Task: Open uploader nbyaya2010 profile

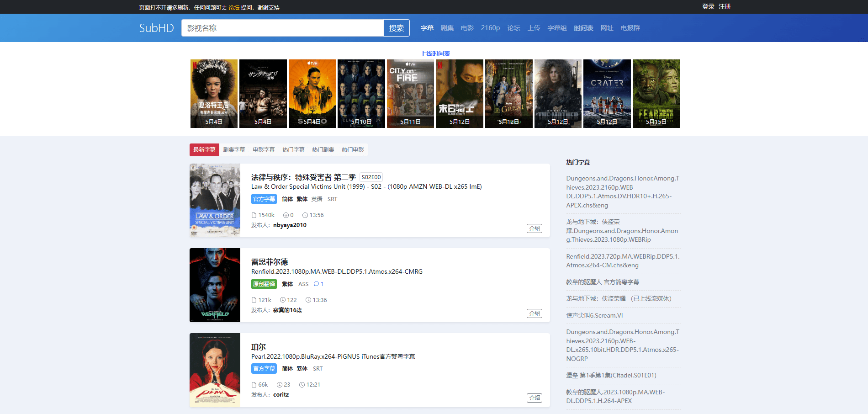Action: click(290, 225)
